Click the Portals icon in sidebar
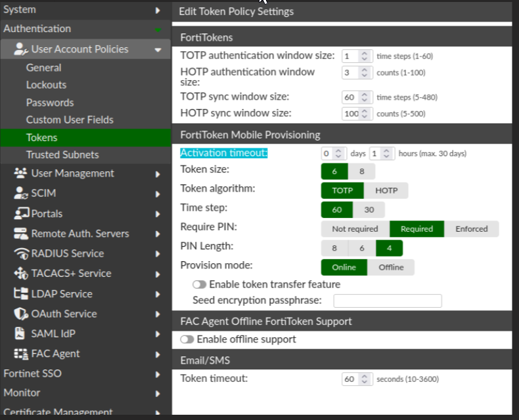This screenshot has height=420, width=519. point(21,214)
